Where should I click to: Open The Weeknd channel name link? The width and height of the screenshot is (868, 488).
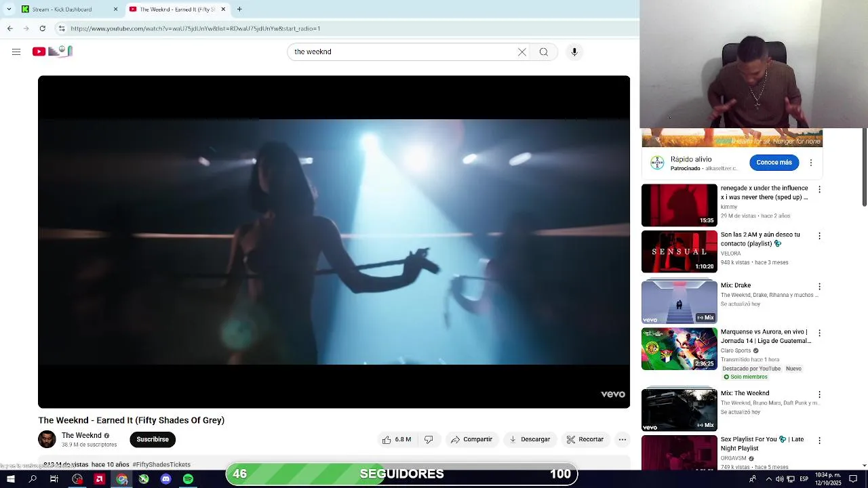pos(81,436)
